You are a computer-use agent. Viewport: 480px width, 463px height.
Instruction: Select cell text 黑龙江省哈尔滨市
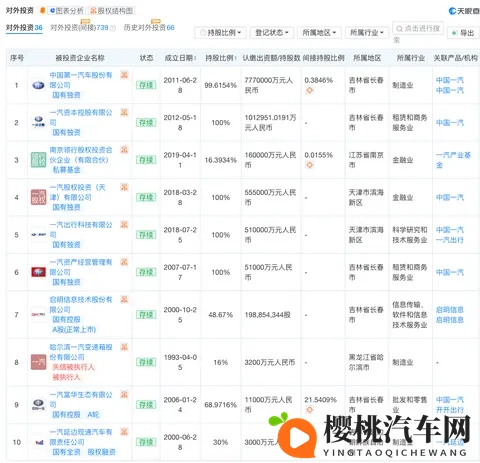[x=366, y=362]
